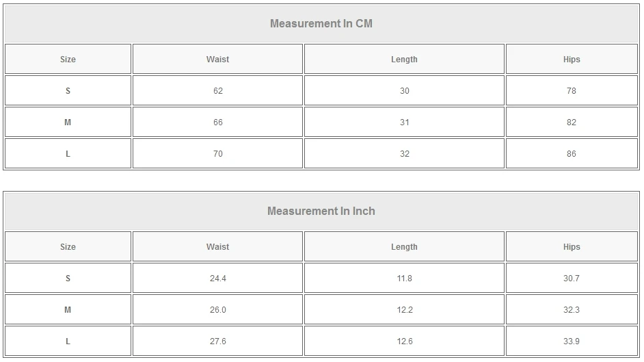Click the 'Measurement In CM' table header
Viewport: 644px width, 362px height.
coord(321,23)
